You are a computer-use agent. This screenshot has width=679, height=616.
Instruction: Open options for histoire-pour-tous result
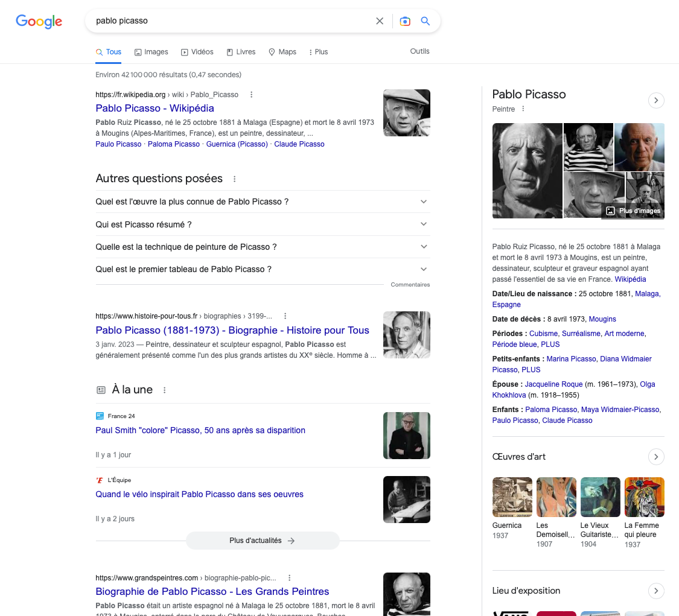point(285,316)
